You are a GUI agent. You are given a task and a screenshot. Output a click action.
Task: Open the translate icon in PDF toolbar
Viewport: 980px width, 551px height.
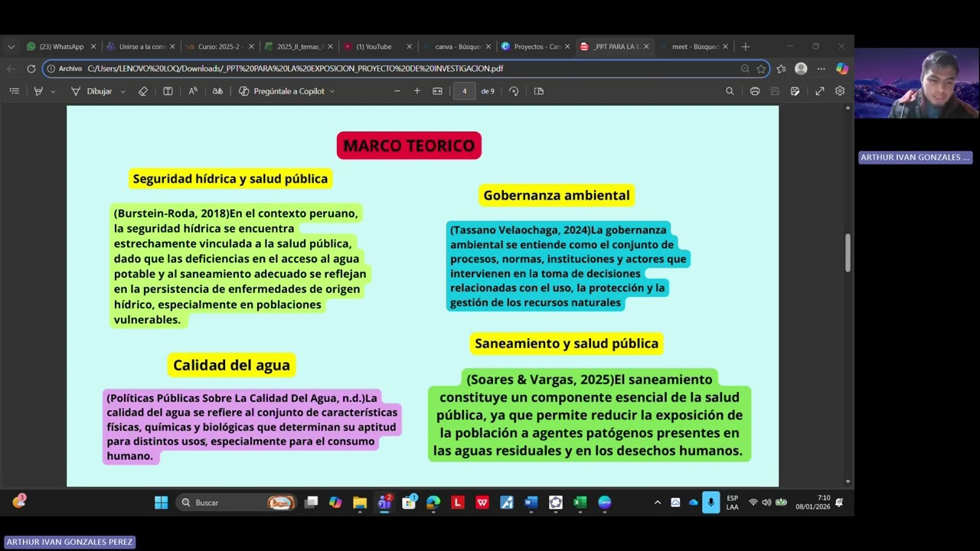coord(217,91)
